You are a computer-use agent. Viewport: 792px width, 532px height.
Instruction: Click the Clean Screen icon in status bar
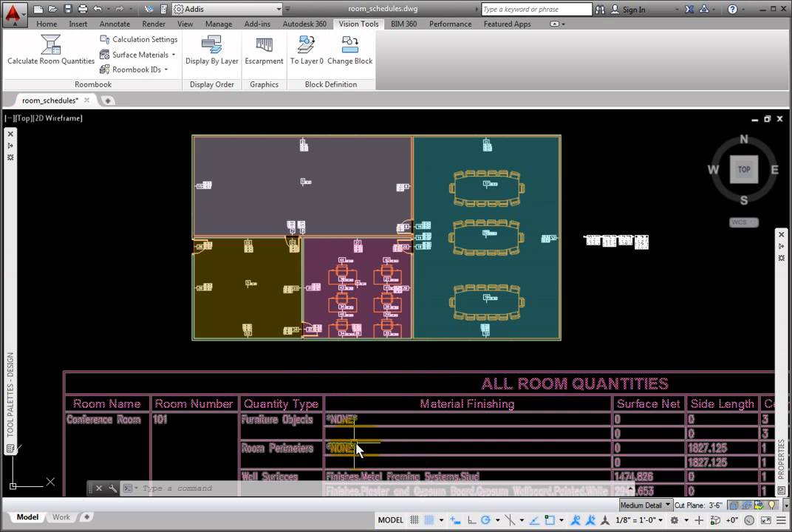pyautogui.click(x=766, y=520)
